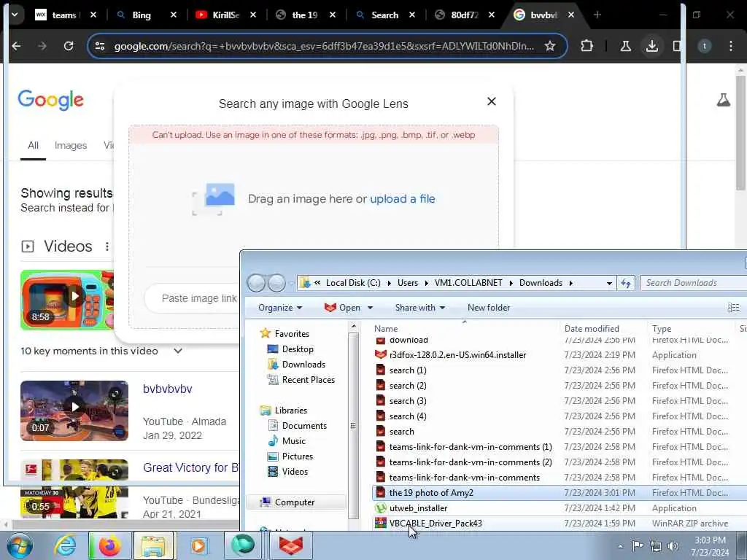Click the Google logo
The height and width of the screenshot is (560, 747).
(50, 100)
